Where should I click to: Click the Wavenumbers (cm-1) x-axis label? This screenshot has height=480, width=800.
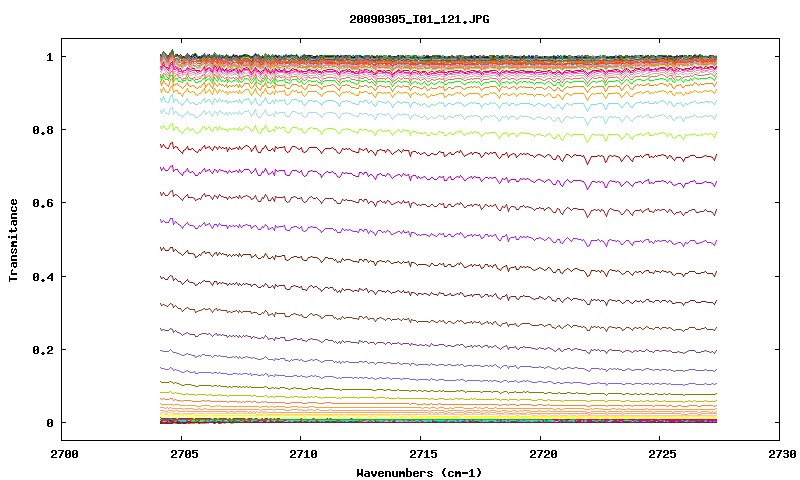[x=419, y=473]
